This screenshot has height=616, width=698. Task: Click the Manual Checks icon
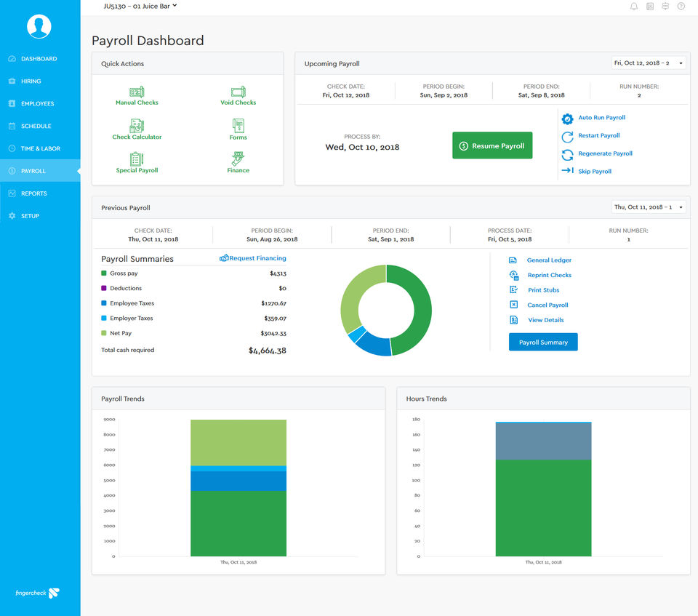tap(136, 92)
